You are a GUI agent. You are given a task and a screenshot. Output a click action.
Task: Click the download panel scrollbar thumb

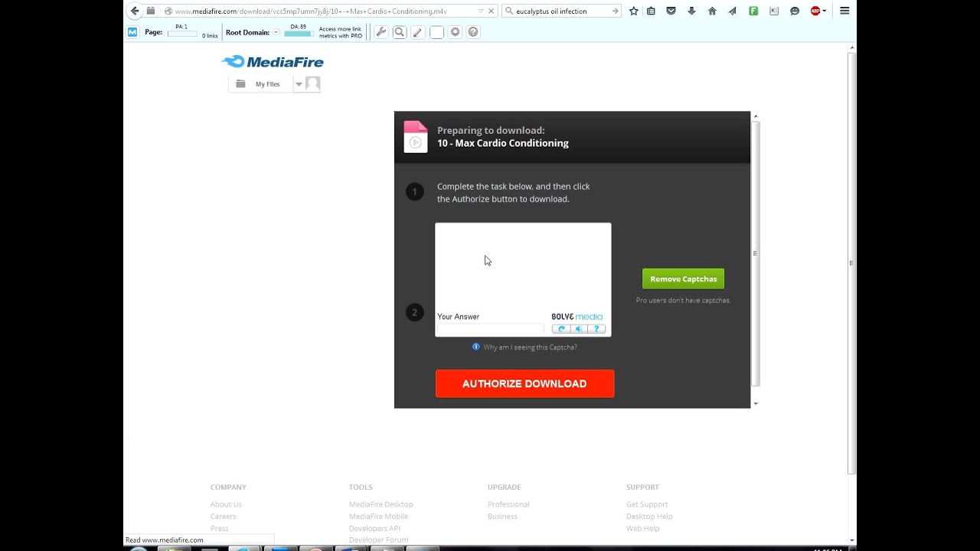click(756, 253)
